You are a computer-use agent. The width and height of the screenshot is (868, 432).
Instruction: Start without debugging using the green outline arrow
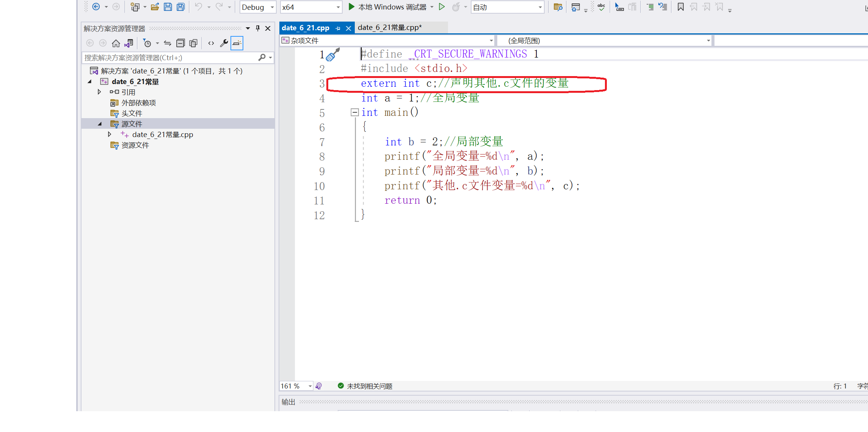pyautogui.click(x=442, y=7)
